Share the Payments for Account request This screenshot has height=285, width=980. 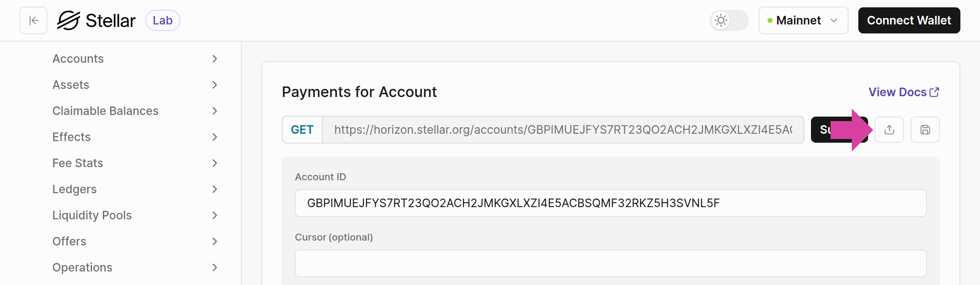(889, 130)
